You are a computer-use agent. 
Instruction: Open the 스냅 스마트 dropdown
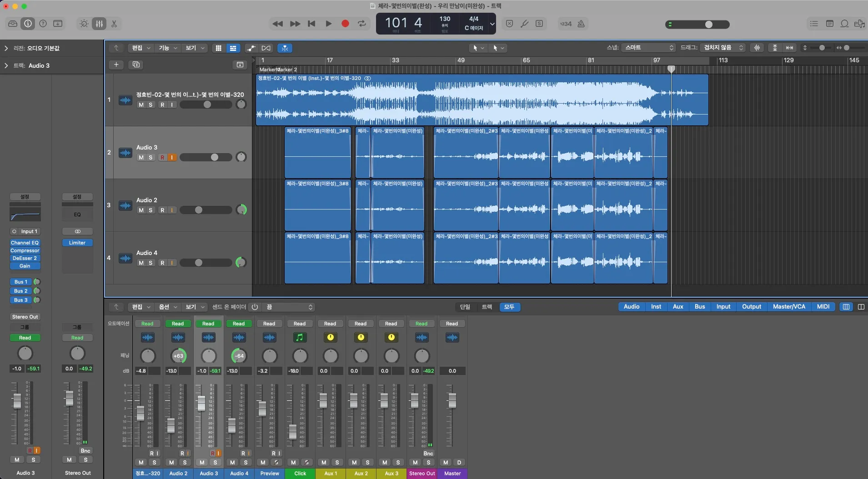coord(649,47)
